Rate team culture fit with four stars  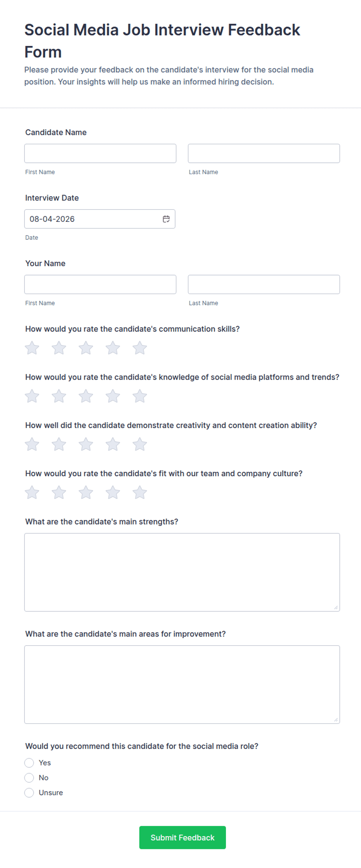113,492
